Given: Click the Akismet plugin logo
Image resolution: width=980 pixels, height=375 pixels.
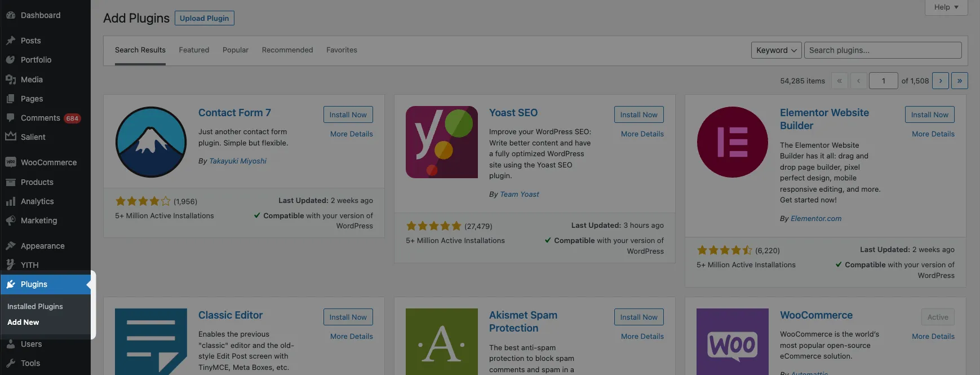Looking at the screenshot, I should (x=442, y=342).
